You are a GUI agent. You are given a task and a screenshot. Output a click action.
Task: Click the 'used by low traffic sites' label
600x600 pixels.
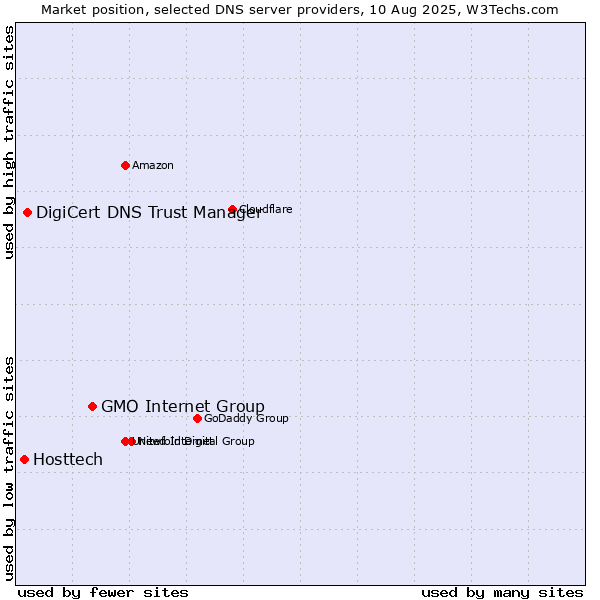pyautogui.click(x=9, y=470)
